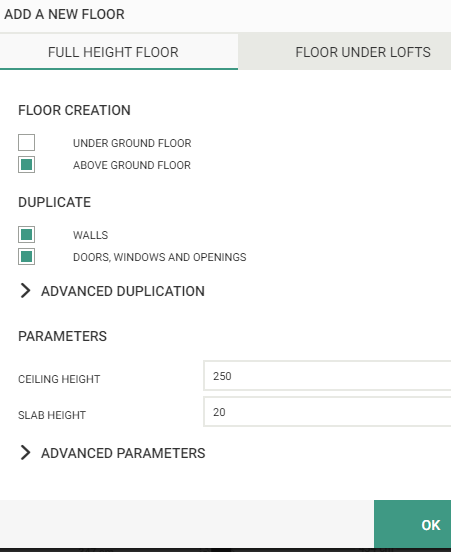Click the chevron icon beside Advanced Duplication

pyautogui.click(x=25, y=291)
